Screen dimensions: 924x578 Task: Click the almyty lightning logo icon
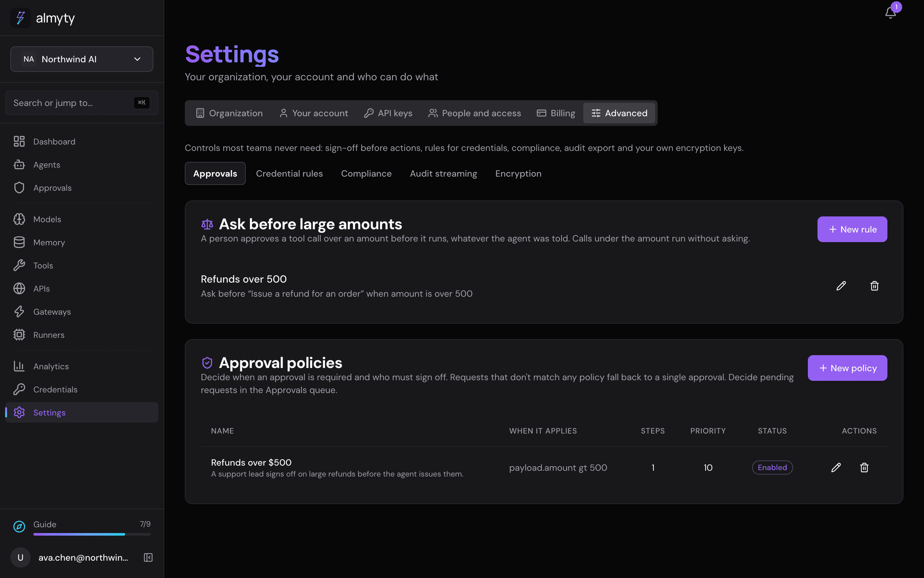click(x=20, y=18)
